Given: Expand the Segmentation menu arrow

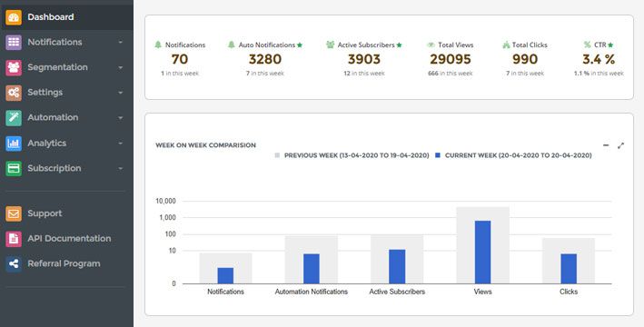Looking at the screenshot, I should click(120, 68).
